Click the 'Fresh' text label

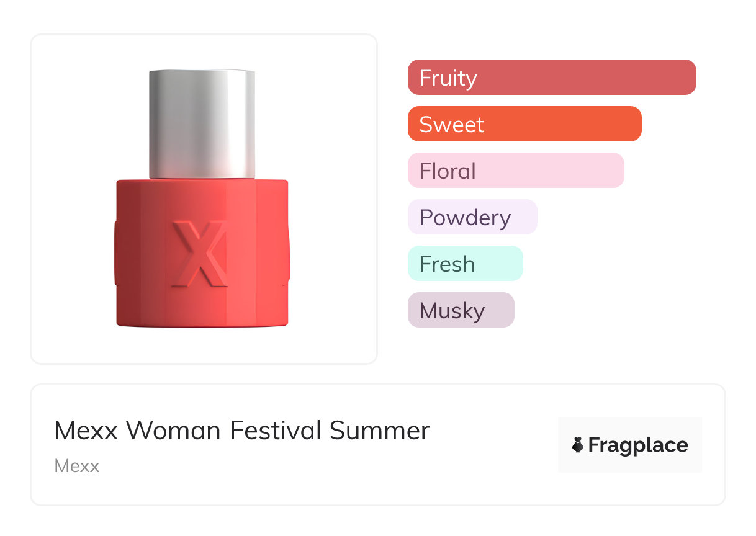point(447,264)
